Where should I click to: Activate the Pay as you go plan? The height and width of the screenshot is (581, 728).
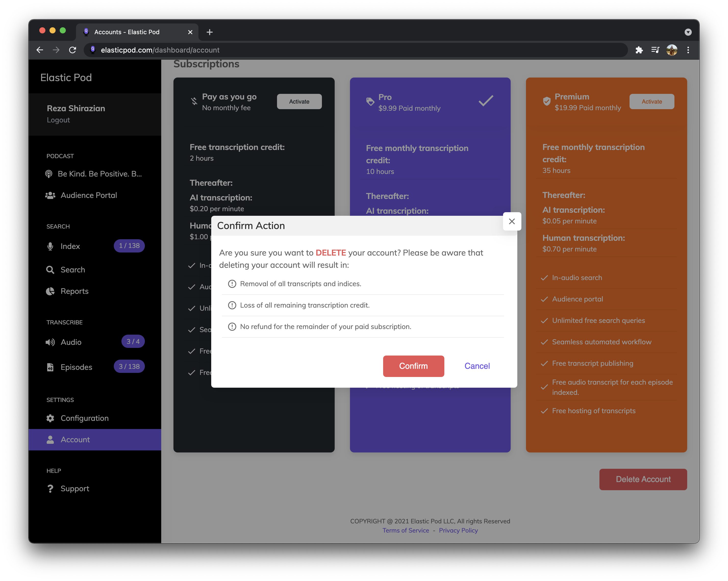299,102
